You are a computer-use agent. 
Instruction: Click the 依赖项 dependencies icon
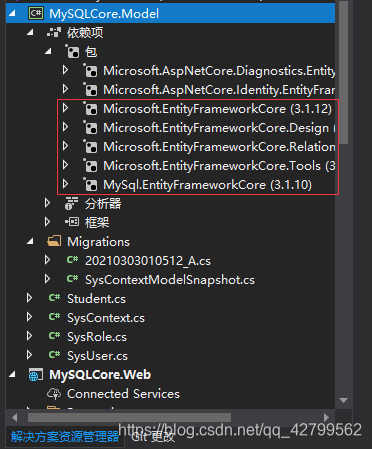[54, 32]
